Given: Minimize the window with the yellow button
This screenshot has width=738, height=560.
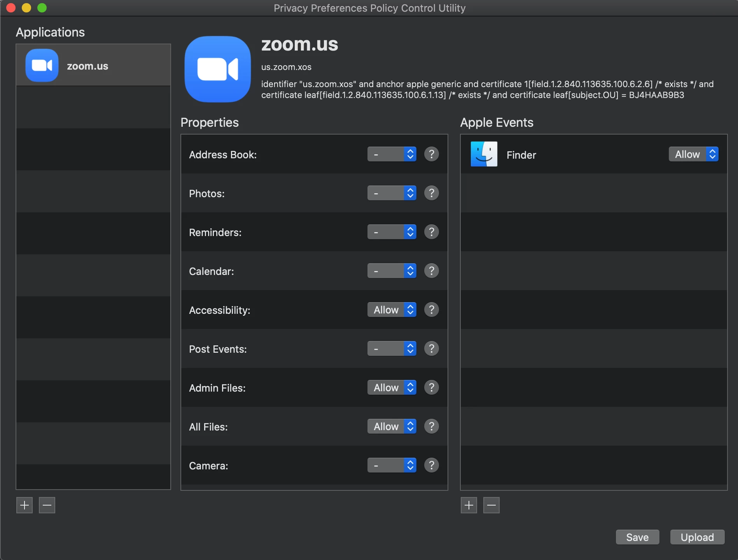Looking at the screenshot, I should 26,8.
